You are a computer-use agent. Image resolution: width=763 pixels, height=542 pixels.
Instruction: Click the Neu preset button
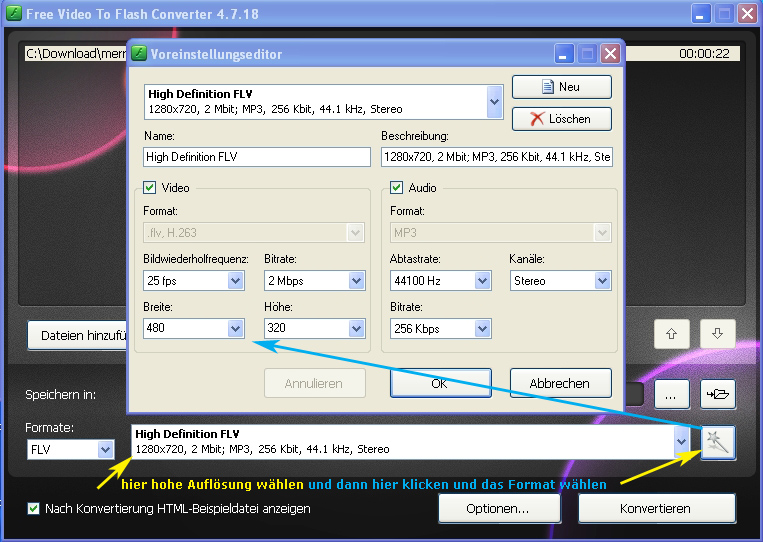pyautogui.click(x=561, y=87)
